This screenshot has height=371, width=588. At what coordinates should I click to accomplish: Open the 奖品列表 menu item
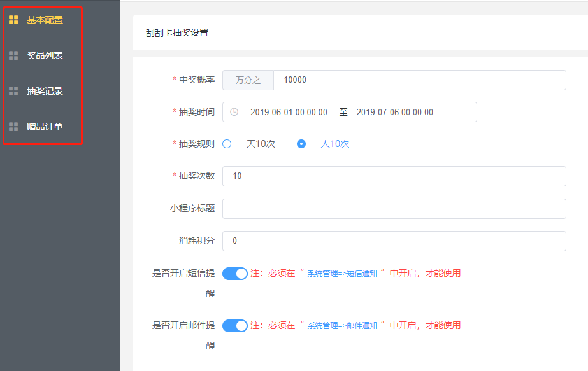pyautogui.click(x=45, y=55)
